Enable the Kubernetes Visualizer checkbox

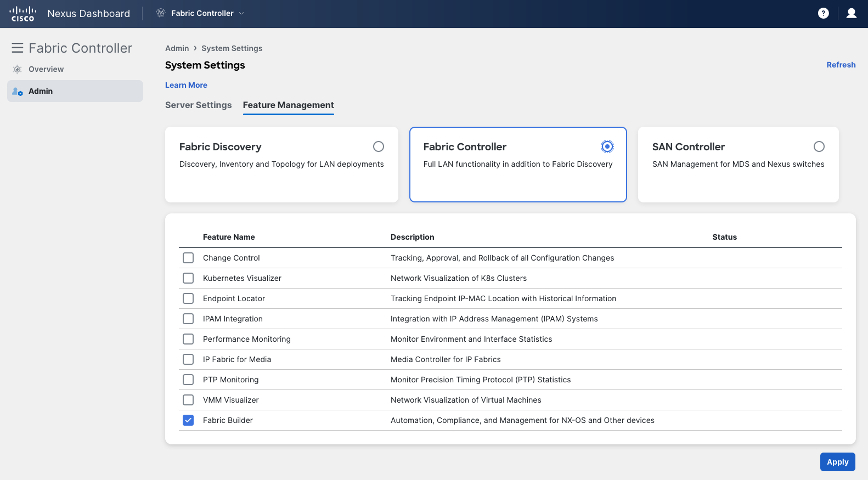(188, 278)
